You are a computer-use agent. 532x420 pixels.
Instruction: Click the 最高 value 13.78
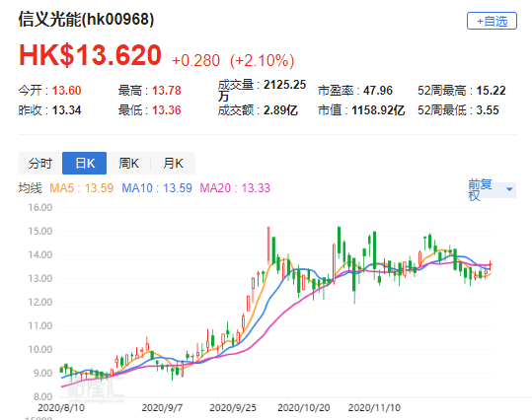167,91
